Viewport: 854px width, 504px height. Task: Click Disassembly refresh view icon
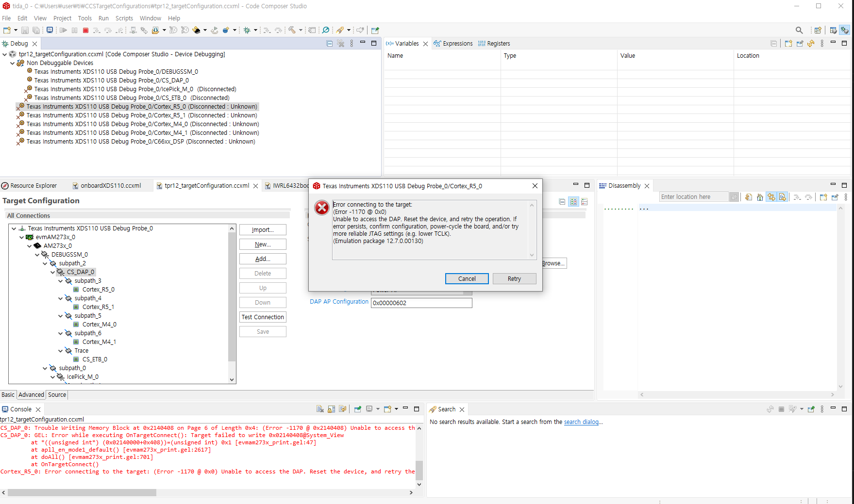pos(749,197)
